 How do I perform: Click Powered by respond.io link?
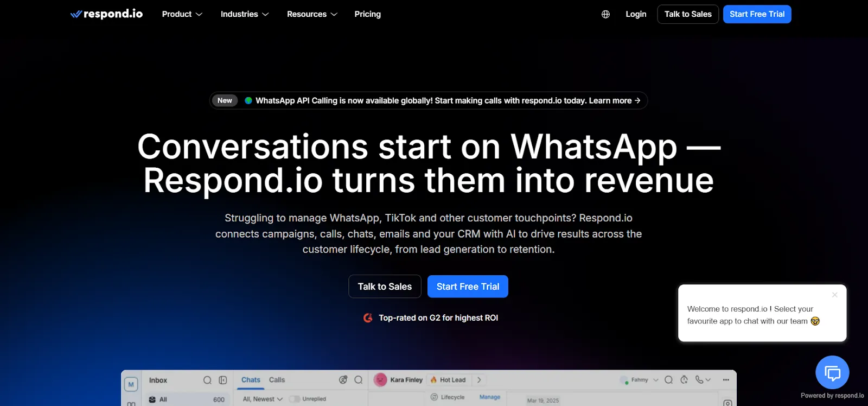click(x=832, y=396)
